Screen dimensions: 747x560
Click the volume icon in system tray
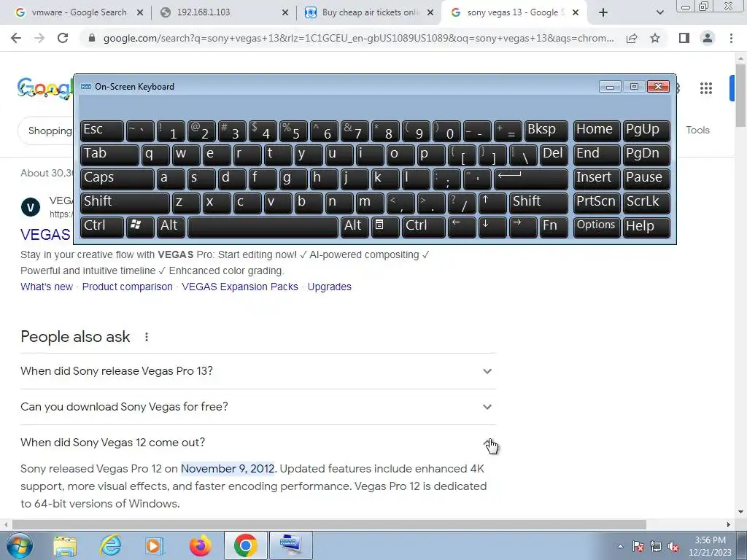tap(673, 547)
